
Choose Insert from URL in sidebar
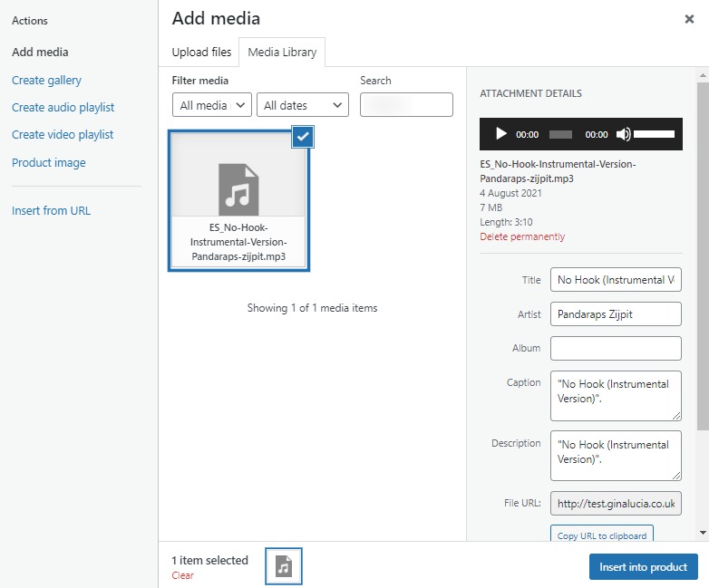(51, 210)
